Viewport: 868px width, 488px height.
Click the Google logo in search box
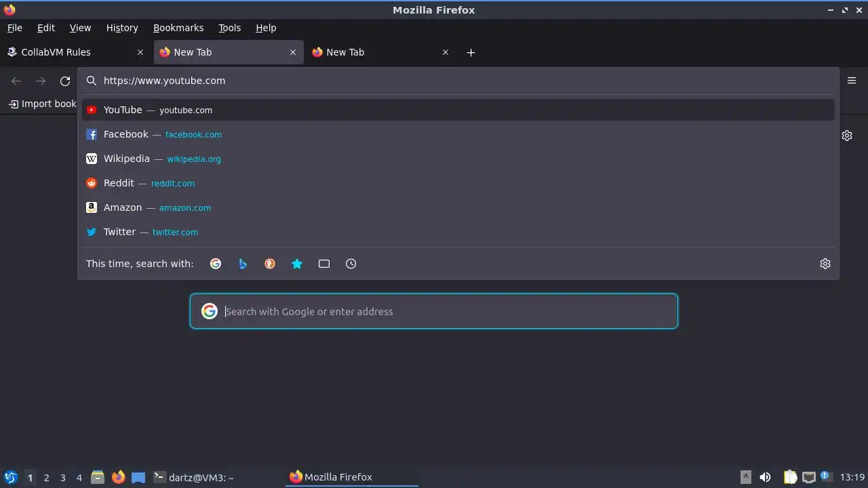(210, 311)
